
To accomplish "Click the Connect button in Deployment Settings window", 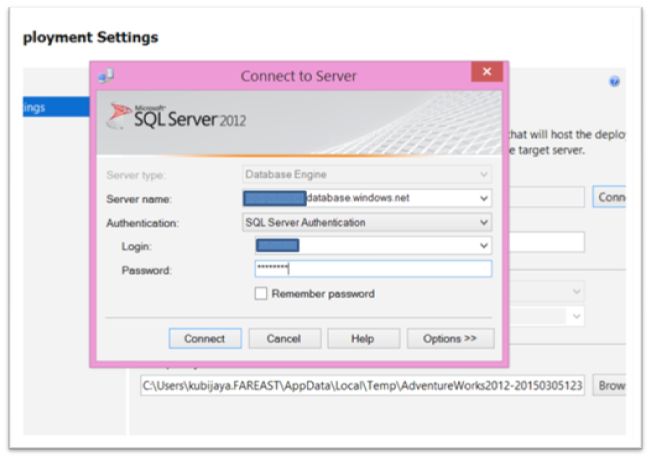I will 609,197.
